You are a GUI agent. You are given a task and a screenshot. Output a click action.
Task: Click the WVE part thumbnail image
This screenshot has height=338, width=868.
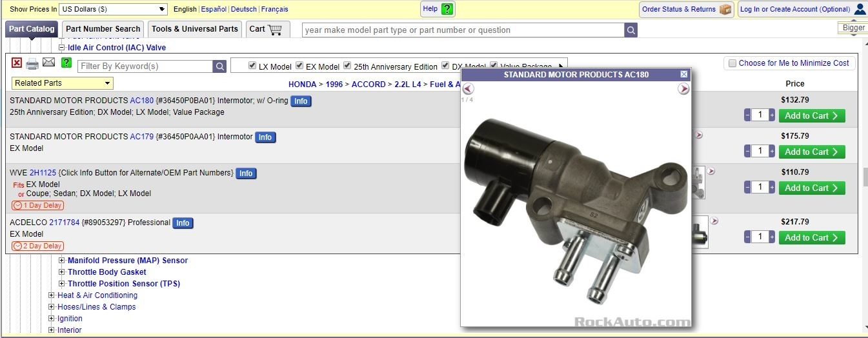(x=698, y=183)
